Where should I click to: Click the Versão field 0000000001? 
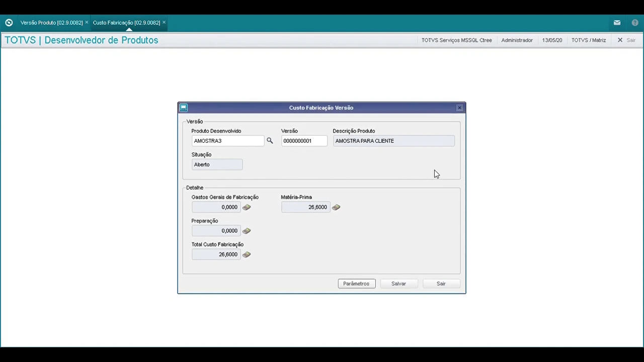[304, 141]
